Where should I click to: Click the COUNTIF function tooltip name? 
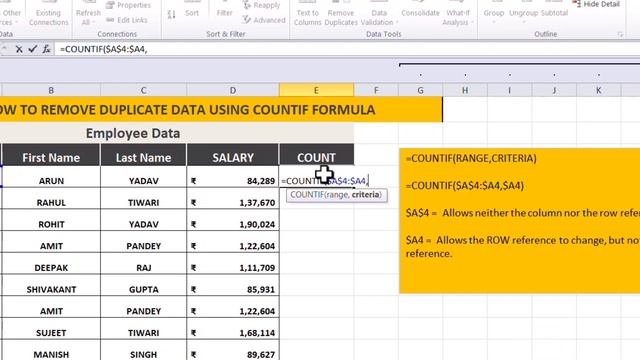307,195
